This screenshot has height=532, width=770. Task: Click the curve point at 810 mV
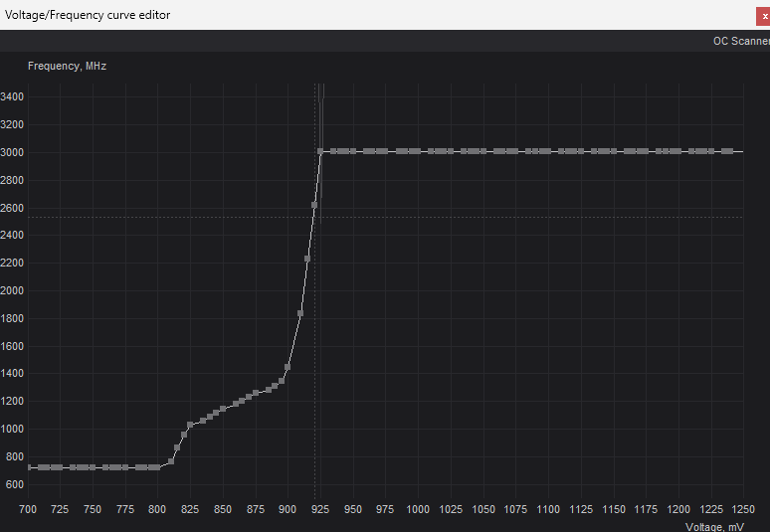pos(171,461)
